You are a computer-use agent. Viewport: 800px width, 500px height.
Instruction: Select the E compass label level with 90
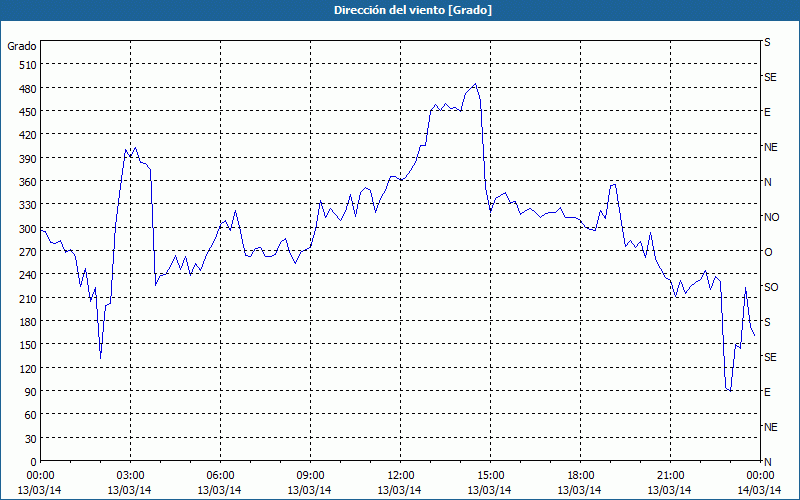point(767,392)
